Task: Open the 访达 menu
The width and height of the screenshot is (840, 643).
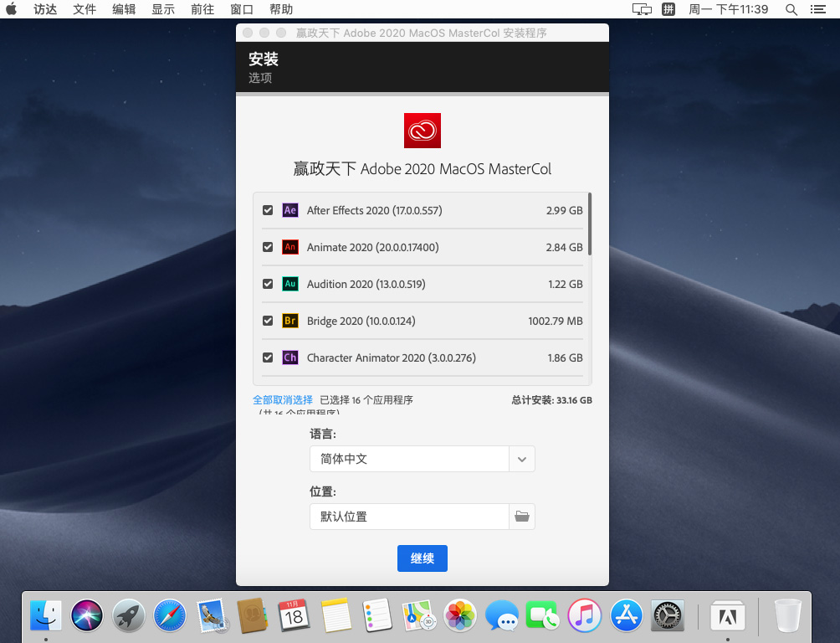Action: [x=45, y=9]
